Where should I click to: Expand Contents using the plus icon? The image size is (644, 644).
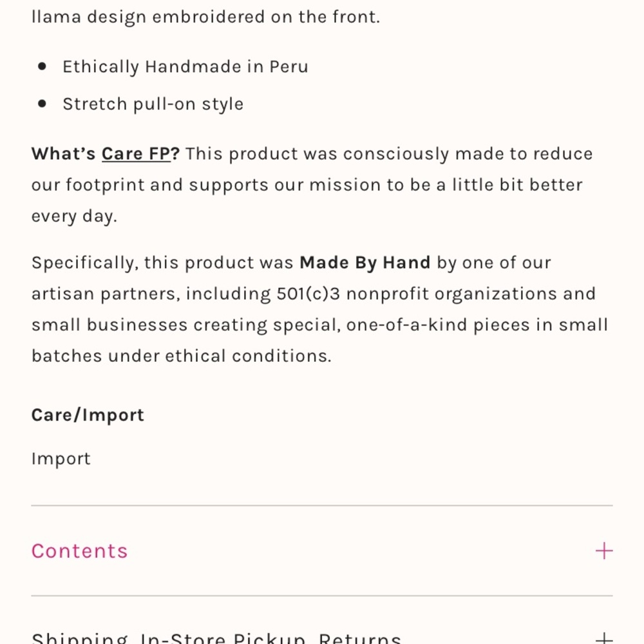point(604,551)
